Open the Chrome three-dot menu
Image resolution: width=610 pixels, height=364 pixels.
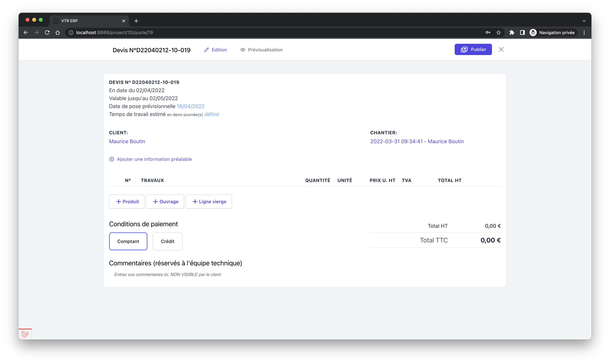coord(584,33)
